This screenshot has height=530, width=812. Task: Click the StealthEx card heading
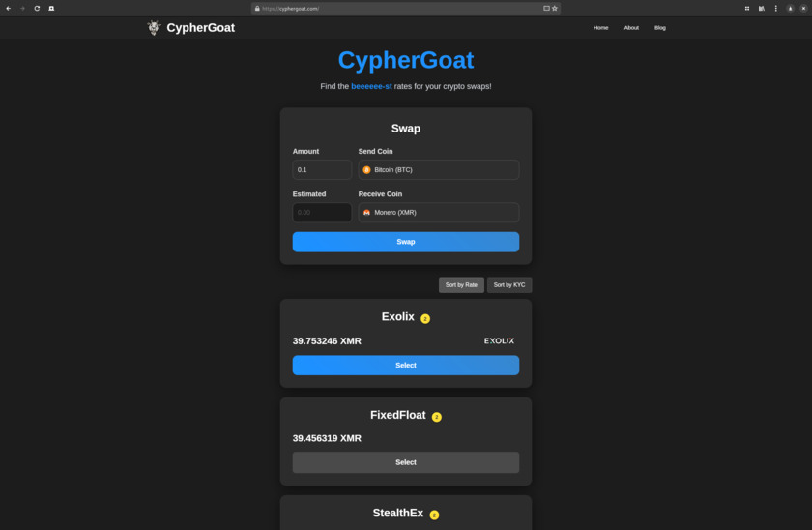pos(397,513)
